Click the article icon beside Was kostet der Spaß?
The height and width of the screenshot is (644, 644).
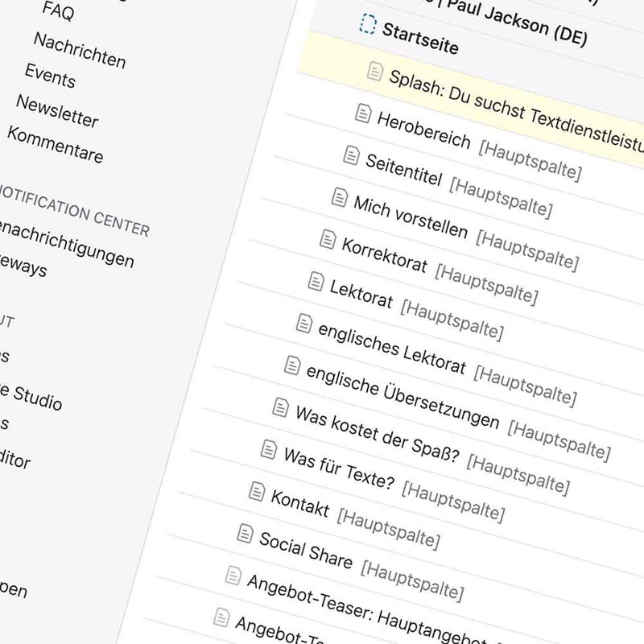click(280, 407)
